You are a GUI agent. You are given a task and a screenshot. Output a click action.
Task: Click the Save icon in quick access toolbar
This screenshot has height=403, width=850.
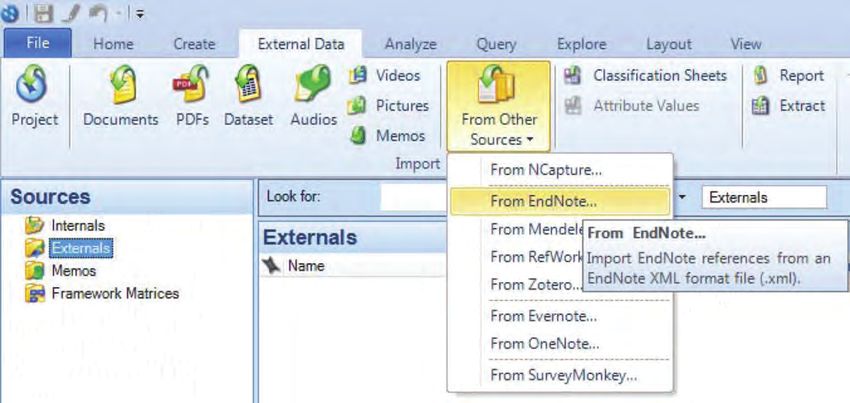(43, 13)
